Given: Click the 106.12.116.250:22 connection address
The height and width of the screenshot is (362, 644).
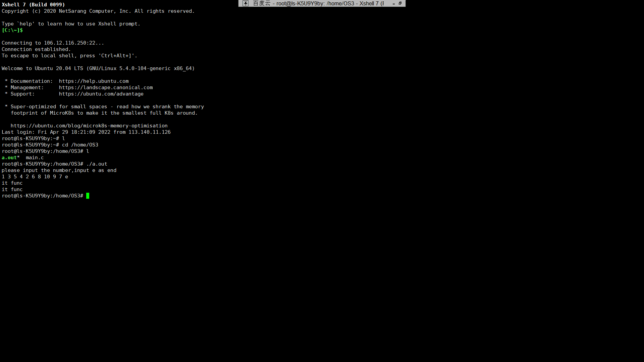Looking at the screenshot, I should [69, 43].
